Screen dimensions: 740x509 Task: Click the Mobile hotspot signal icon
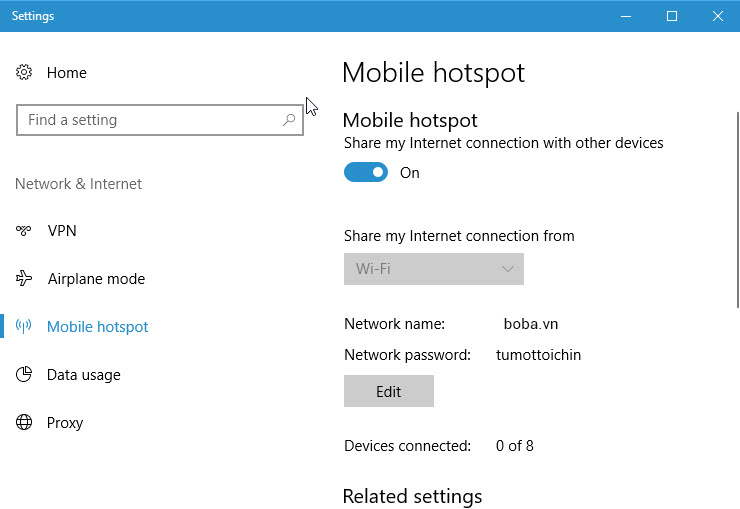coord(24,327)
